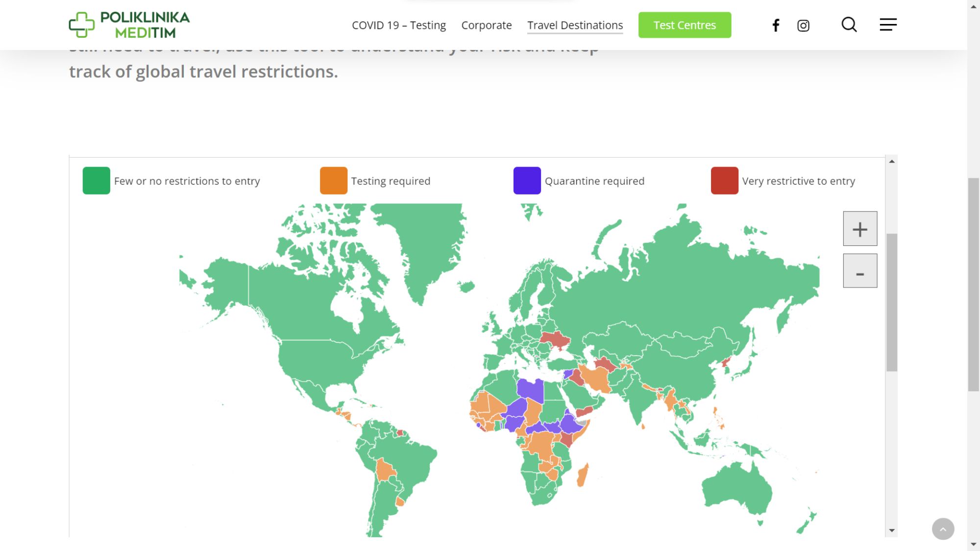Open the Corporate menu item
Viewport: 980px width, 551px height.
coord(486,25)
